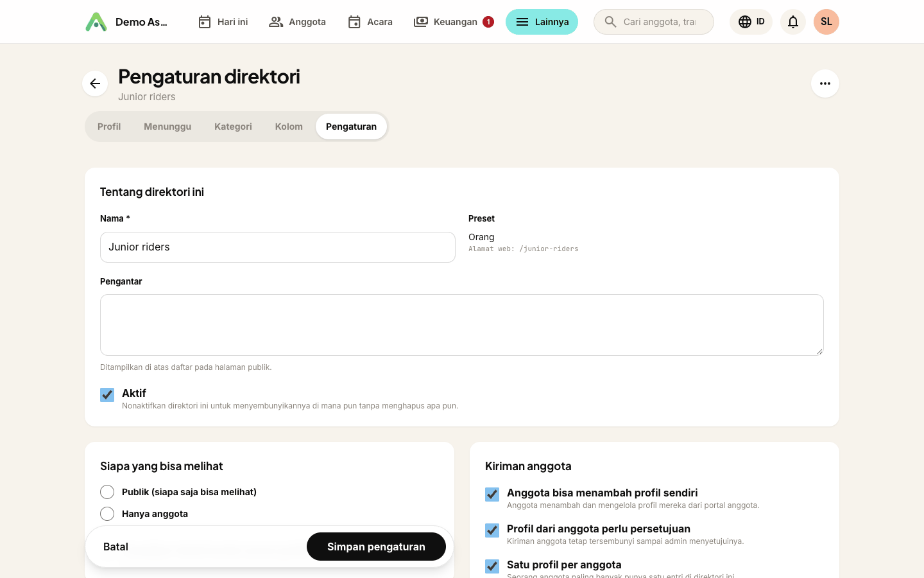Open the Hari ini page

point(223,22)
